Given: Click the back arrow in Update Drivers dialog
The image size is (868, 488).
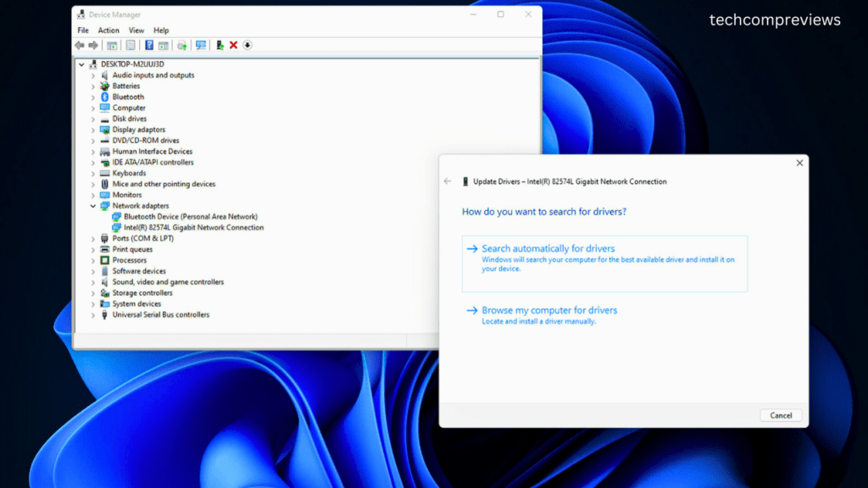Looking at the screenshot, I should 448,181.
